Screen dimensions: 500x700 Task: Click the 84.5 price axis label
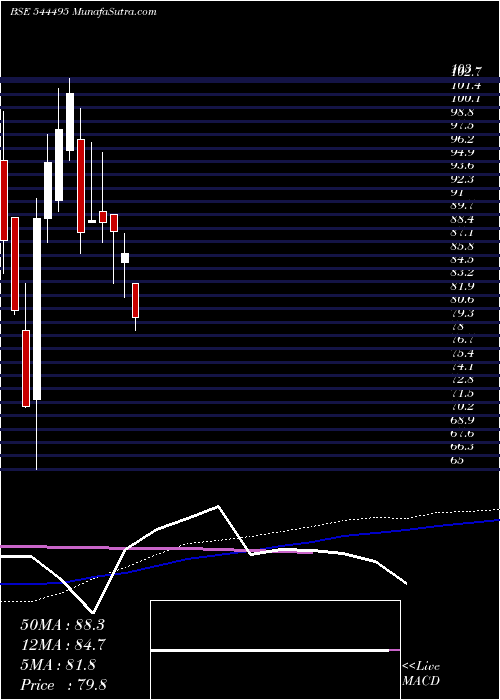coord(464,259)
